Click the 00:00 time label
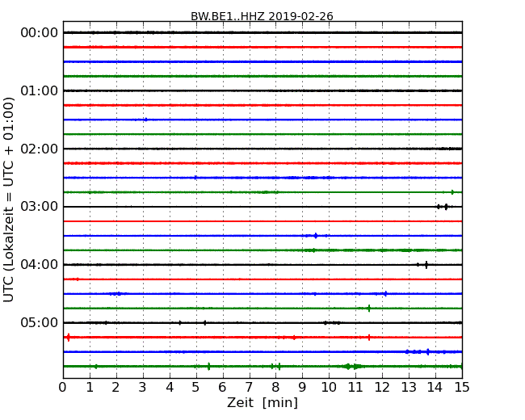Image resolution: width=525 pixels, height=420 pixels. [40, 33]
